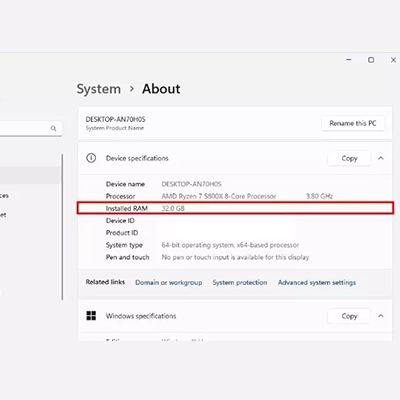Viewport: 400px width, 400px height.
Task: Click the sidebar vertical scrollbar
Action: (x=62, y=227)
